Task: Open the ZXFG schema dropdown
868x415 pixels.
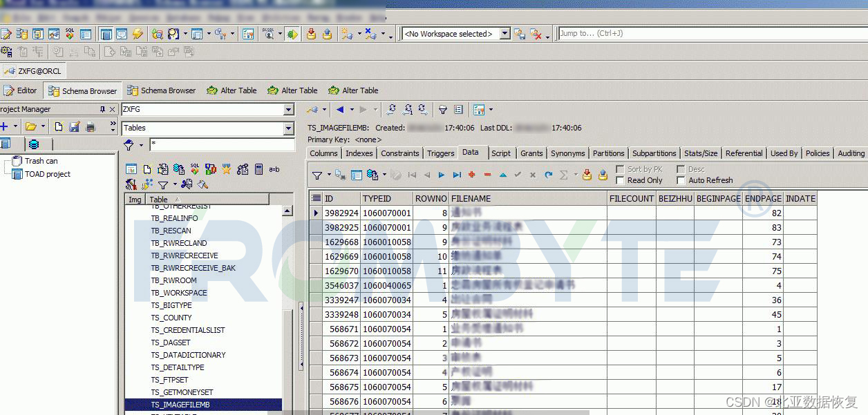Action: tap(289, 110)
